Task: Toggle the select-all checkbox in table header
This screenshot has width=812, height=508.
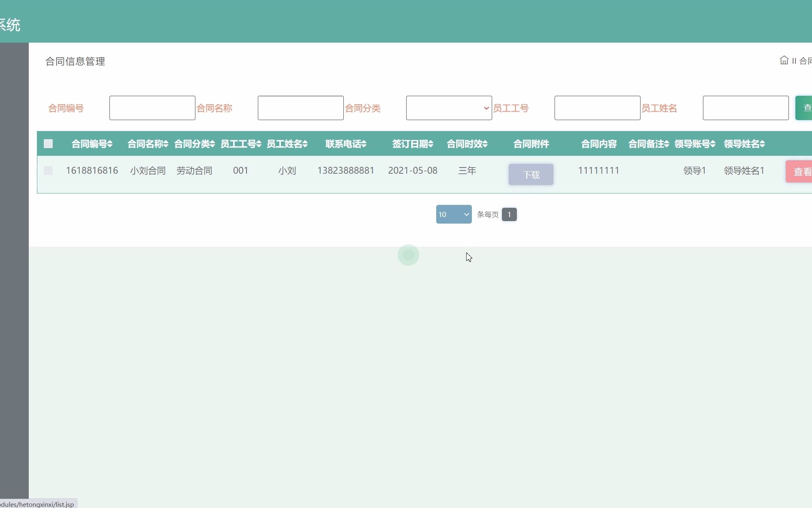Action: tap(48, 144)
